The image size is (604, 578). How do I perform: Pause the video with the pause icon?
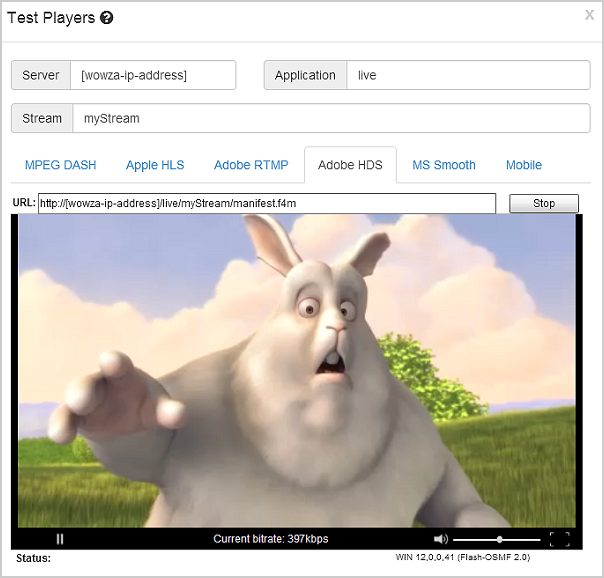click(x=60, y=539)
